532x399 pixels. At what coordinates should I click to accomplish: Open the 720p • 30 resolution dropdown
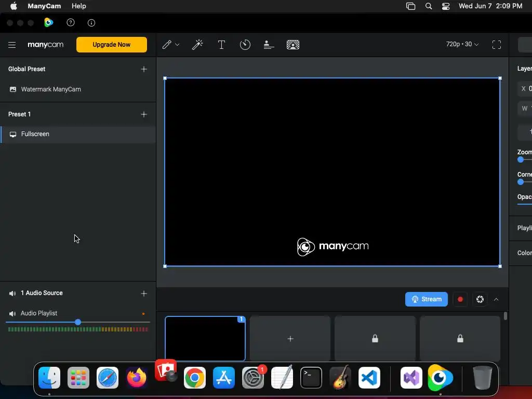462,44
